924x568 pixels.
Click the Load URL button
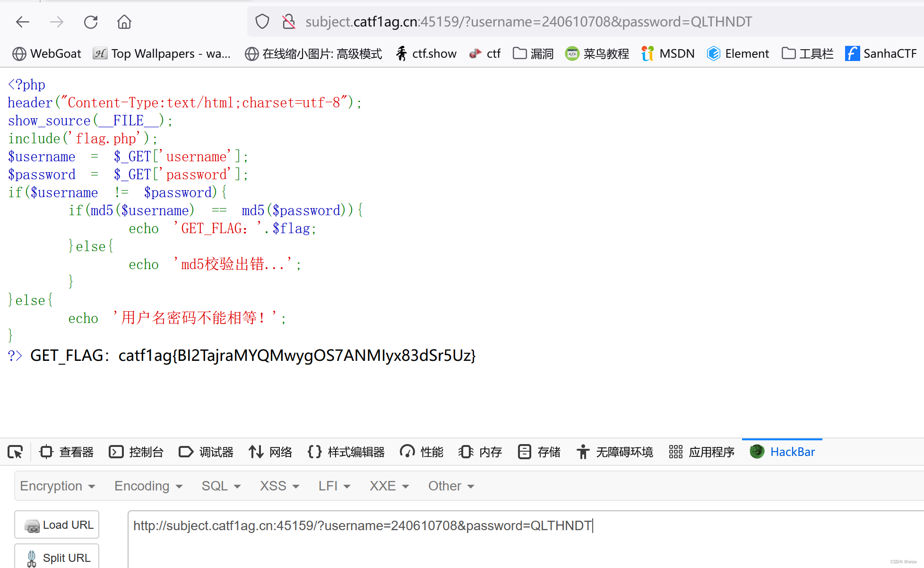coord(57,524)
